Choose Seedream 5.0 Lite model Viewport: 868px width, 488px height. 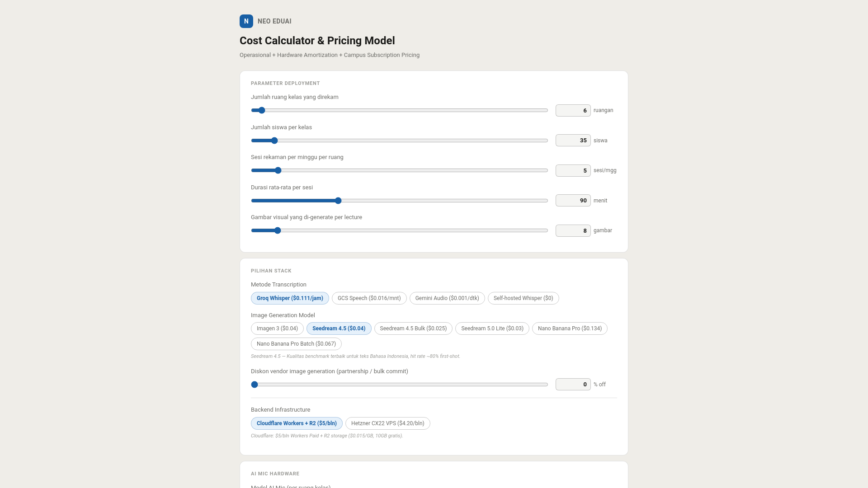[x=492, y=328]
